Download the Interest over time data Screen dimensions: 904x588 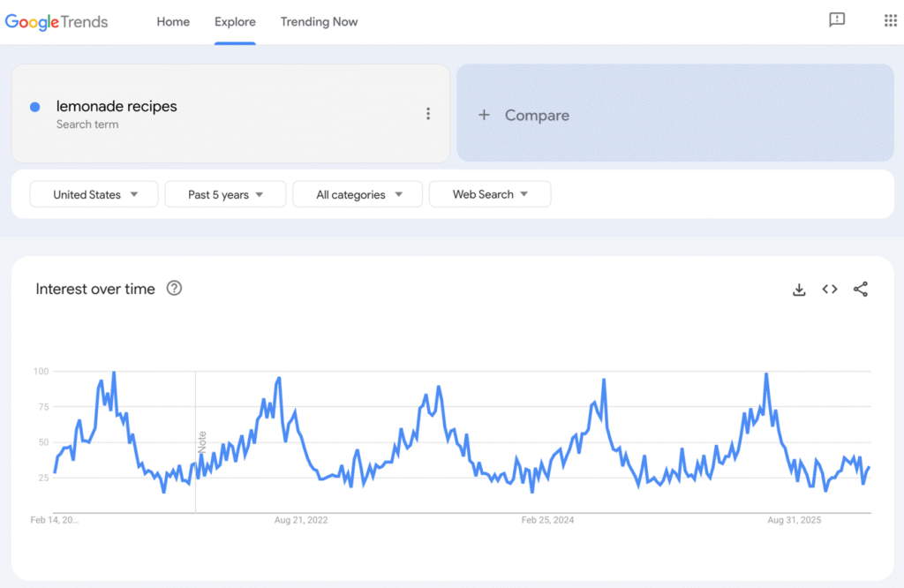(x=799, y=289)
